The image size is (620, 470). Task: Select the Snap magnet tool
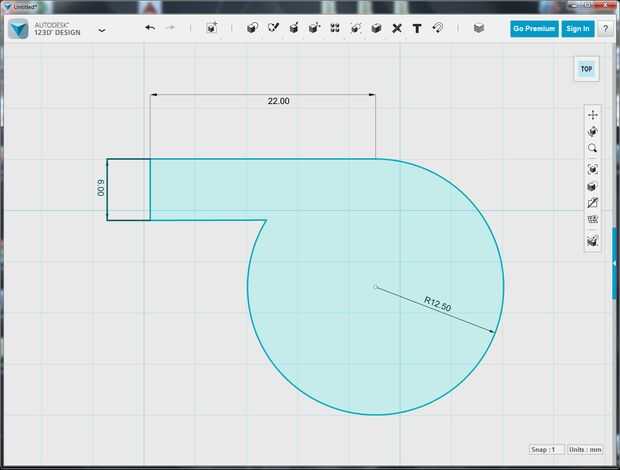[438, 28]
